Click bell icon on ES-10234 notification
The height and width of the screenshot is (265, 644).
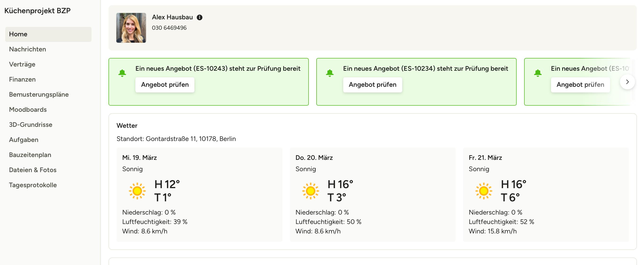[x=330, y=73]
